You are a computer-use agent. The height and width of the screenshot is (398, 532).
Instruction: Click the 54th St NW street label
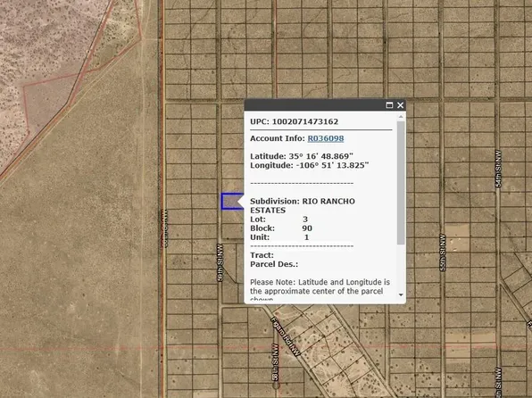pyautogui.click(x=498, y=169)
